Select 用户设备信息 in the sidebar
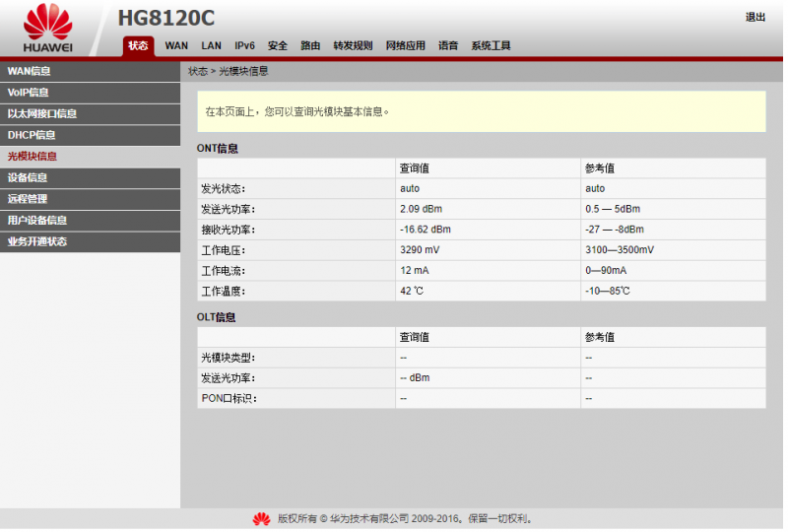The width and height of the screenshot is (788, 532). [90, 221]
